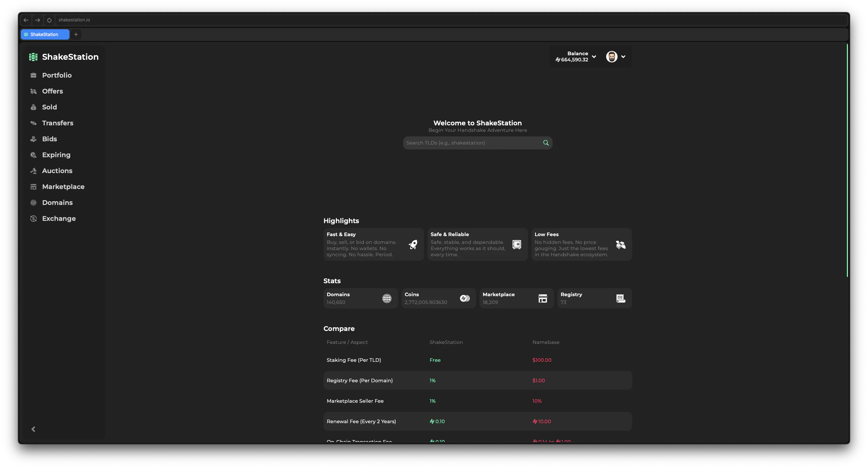Go to Offers in the sidebar
Image resolution: width=868 pixels, height=468 pixels.
(52, 91)
